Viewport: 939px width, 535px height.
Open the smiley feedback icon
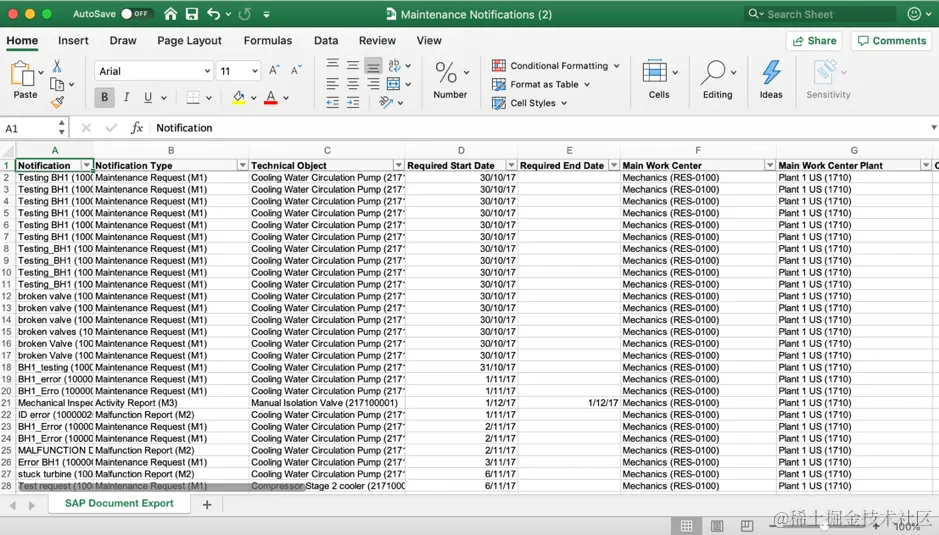[914, 14]
